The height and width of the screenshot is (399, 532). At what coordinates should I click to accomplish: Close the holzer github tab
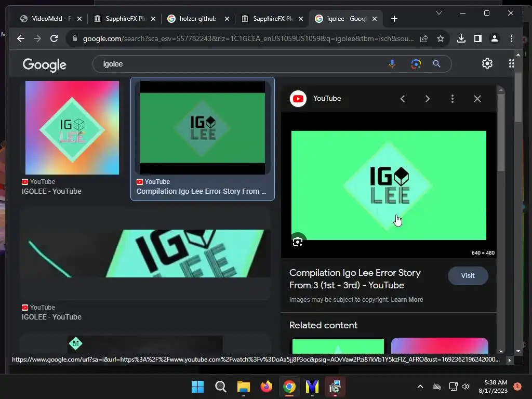(227, 19)
